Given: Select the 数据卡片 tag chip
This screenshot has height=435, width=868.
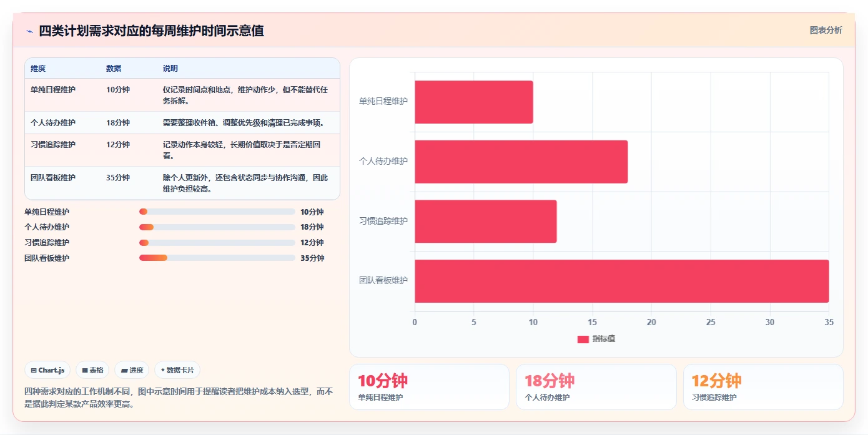Looking at the screenshot, I should (177, 370).
